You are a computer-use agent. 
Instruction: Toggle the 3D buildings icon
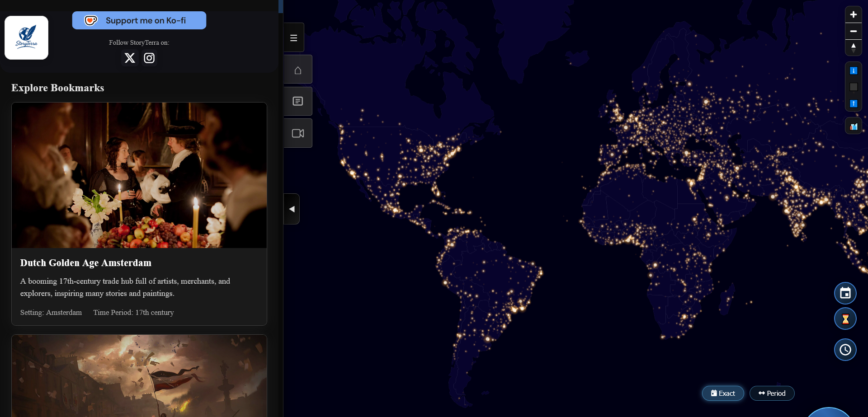pyautogui.click(x=853, y=127)
